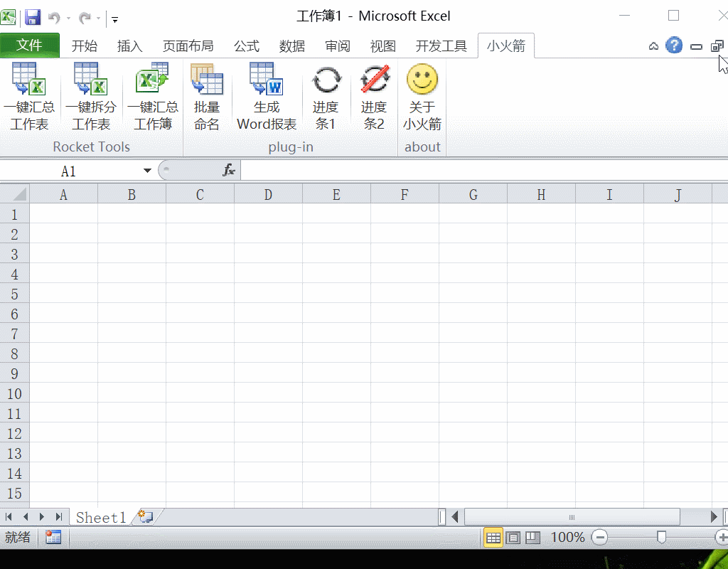
Task: Open 关于小火箭 smiley about icon
Action: click(x=422, y=97)
